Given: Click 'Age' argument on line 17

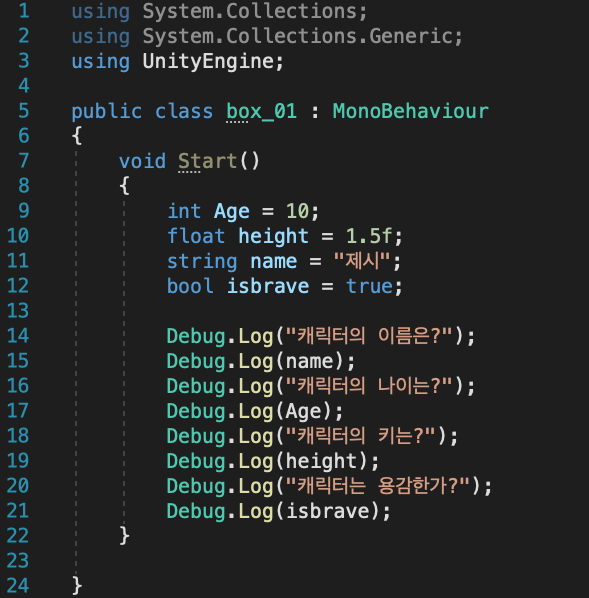Looking at the screenshot, I should (304, 412).
